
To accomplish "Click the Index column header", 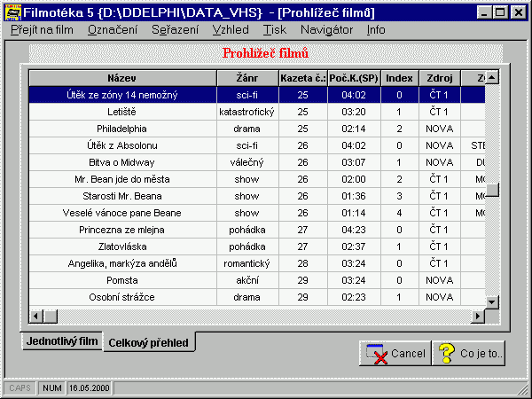I will tap(399, 78).
